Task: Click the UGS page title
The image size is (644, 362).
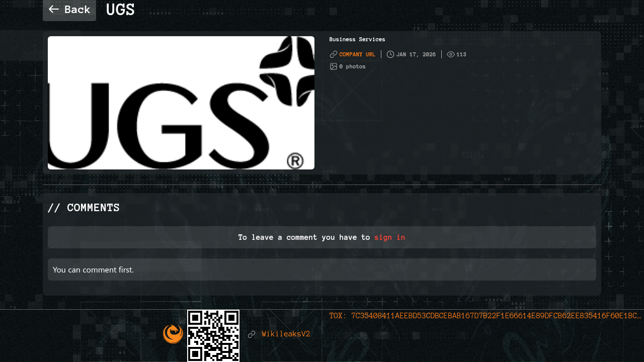Action: (120, 10)
